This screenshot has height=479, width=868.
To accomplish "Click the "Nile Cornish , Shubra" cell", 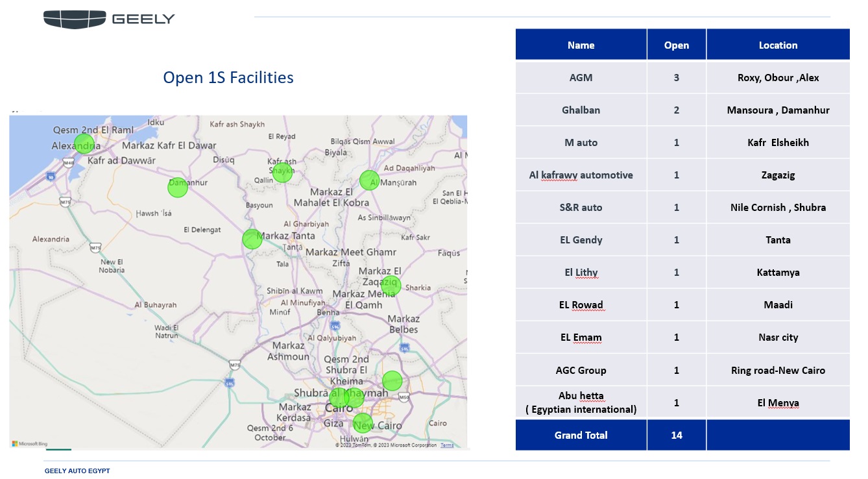I will pos(778,207).
